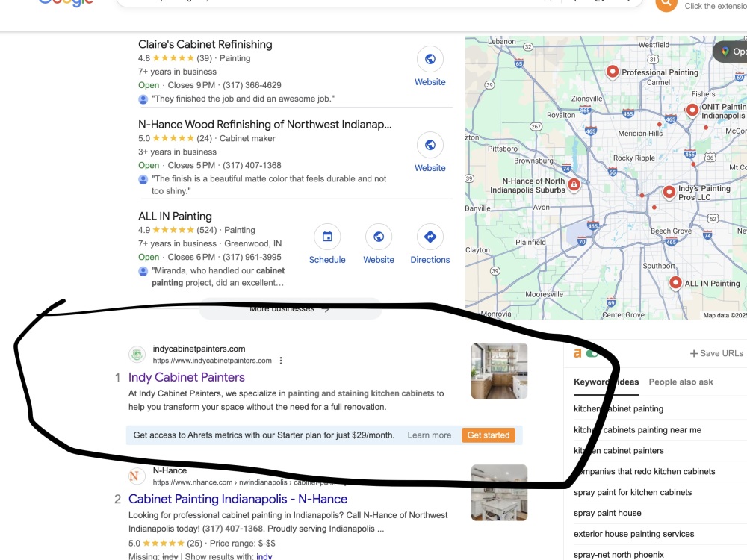Switch to People also ask tab
Viewport: 747px width, 560px height.
click(681, 382)
